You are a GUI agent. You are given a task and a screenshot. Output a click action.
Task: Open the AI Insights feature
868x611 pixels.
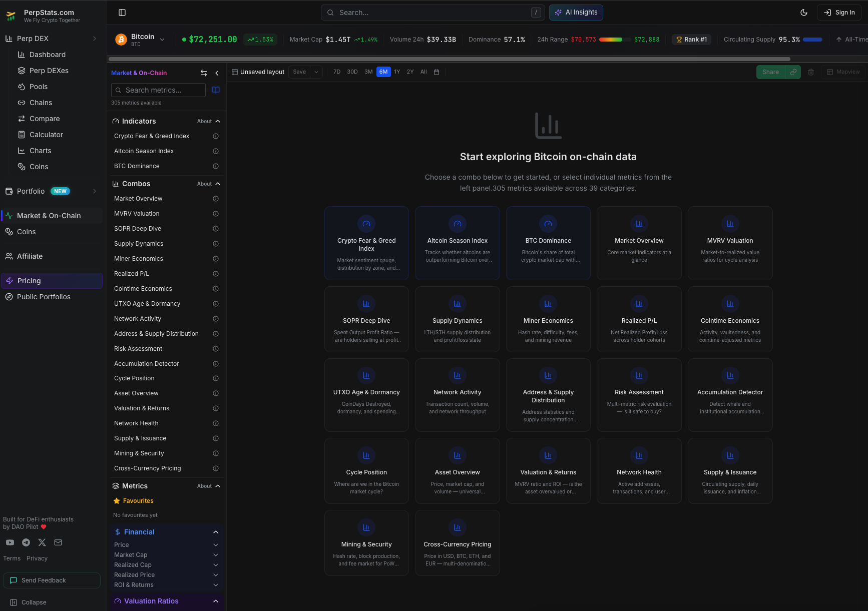point(576,13)
